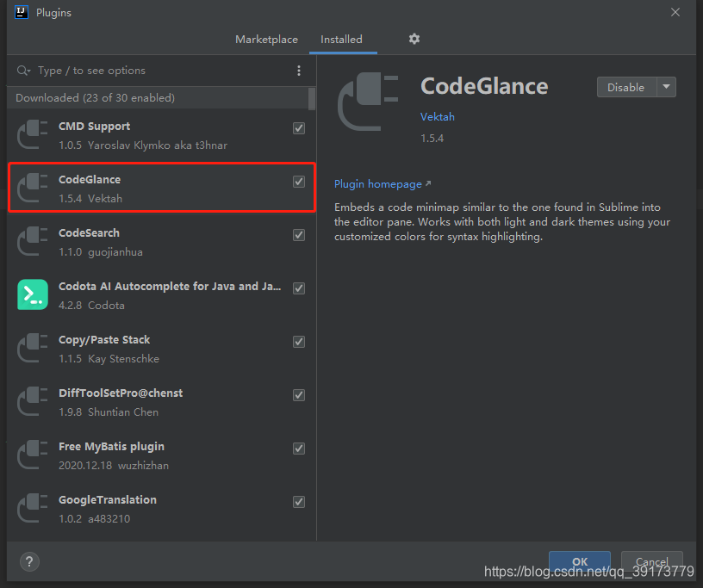
Task: Select CodeSearch plugin icon
Action: point(32,241)
